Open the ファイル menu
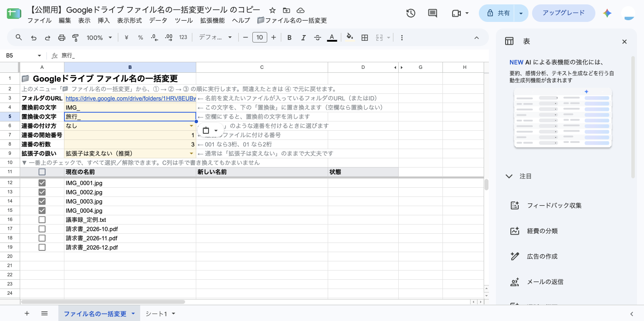 (x=39, y=20)
